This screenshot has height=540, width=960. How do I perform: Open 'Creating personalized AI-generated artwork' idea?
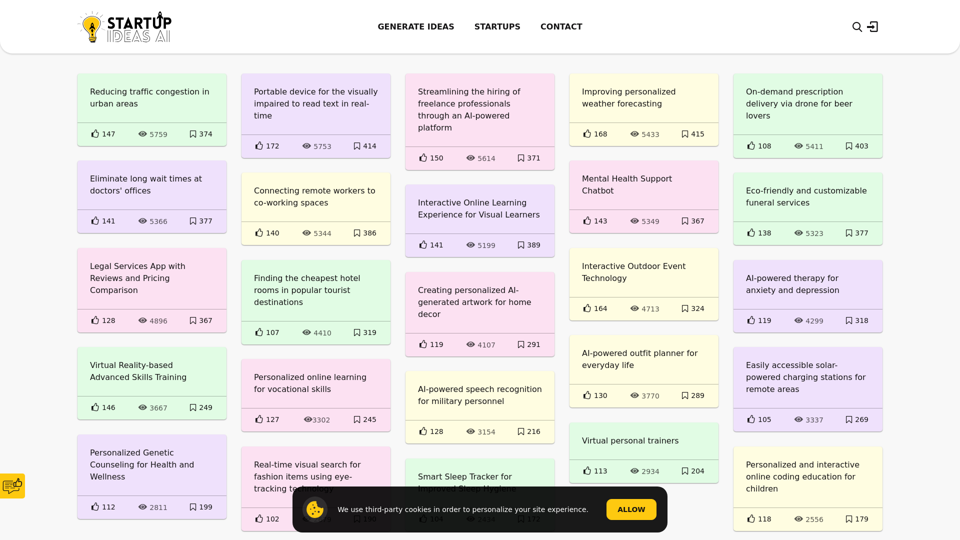(474, 302)
